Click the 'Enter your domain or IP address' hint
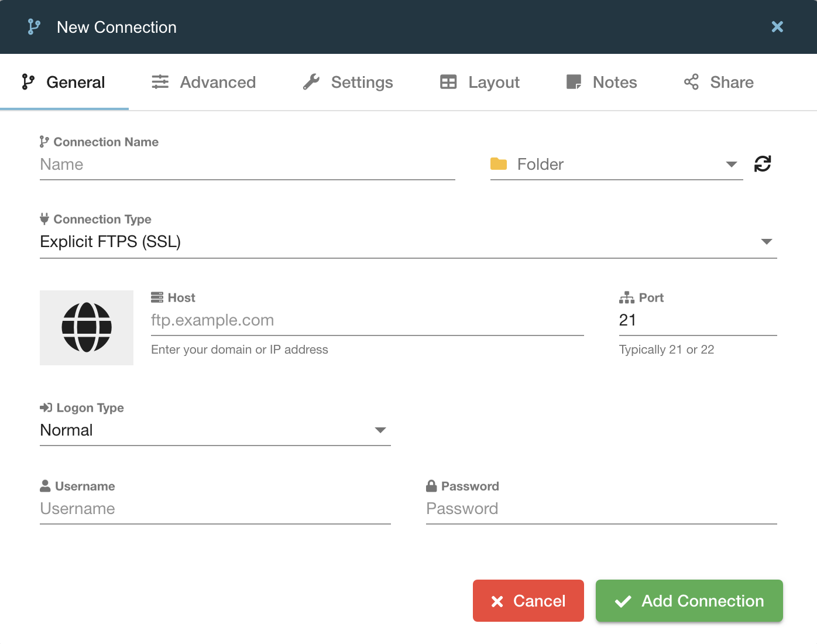The width and height of the screenshot is (817, 644). point(239,350)
